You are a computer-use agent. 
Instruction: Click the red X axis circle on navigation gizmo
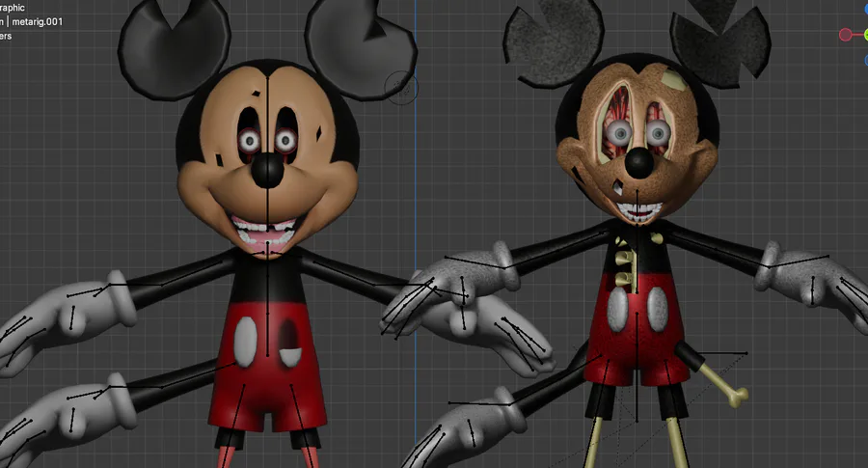click(x=845, y=35)
